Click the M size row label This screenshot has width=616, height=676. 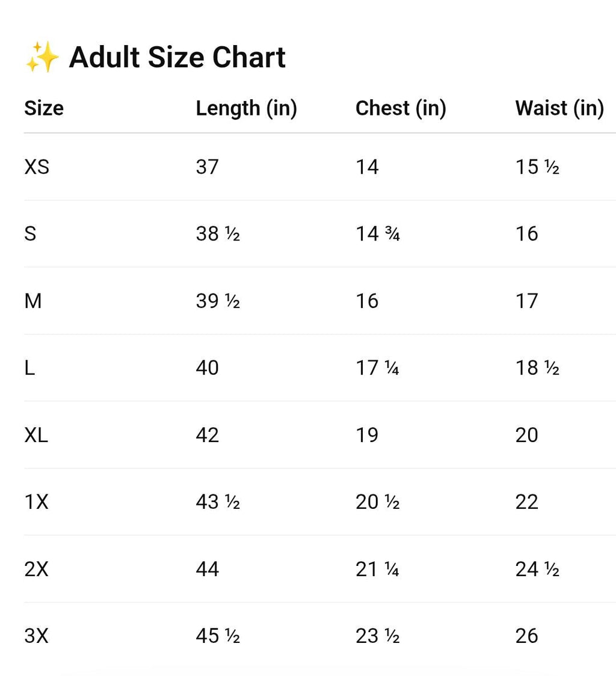(x=33, y=301)
